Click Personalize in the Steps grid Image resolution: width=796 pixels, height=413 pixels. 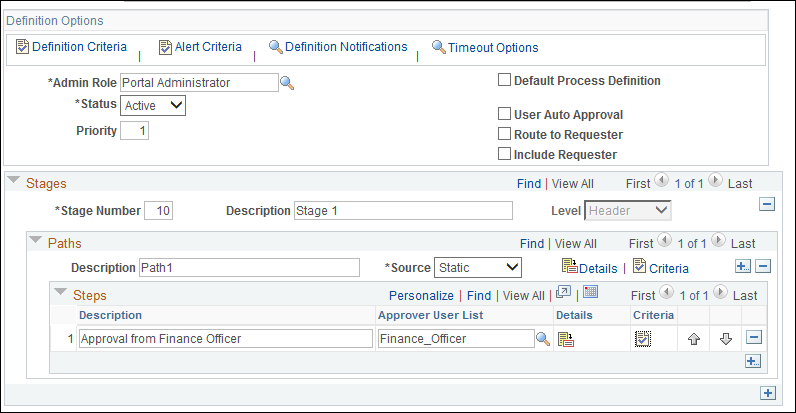click(x=421, y=296)
